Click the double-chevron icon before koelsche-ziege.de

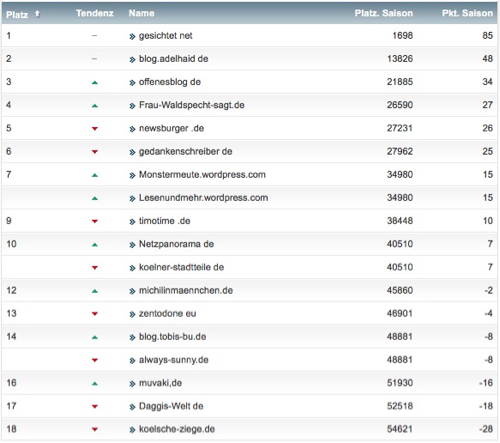[132, 430]
